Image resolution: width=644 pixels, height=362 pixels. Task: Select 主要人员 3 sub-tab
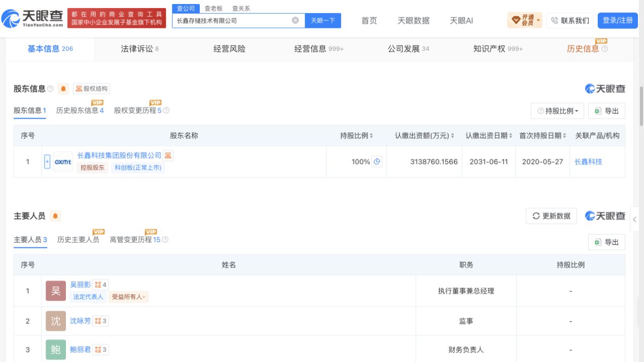pos(30,240)
